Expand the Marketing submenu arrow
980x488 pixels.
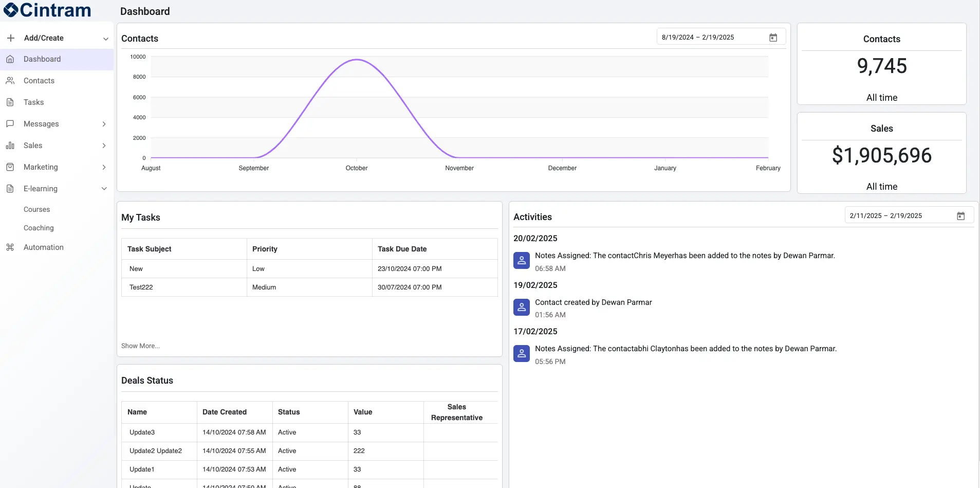pyautogui.click(x=104, y=167)
